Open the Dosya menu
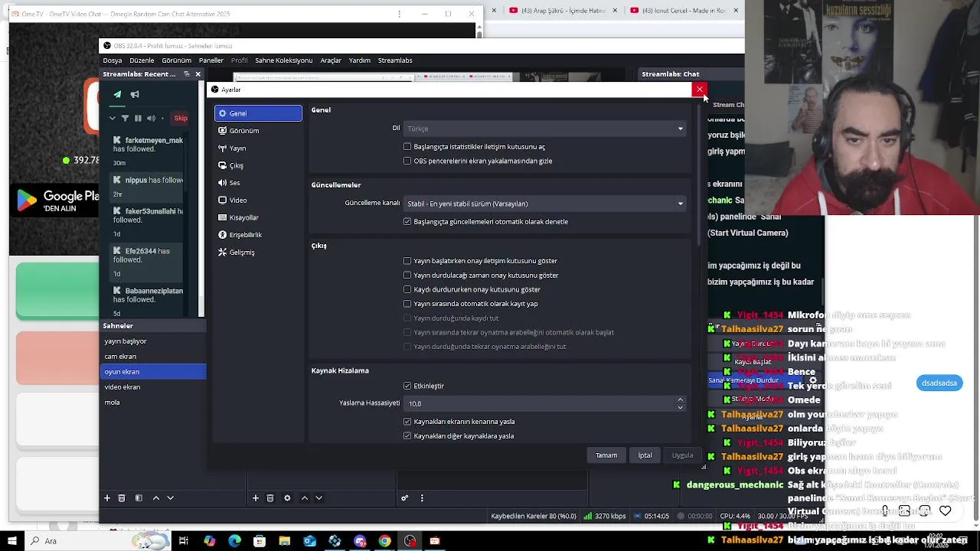The height and width of the screenshot is (551, 980). click(x=113, y=60)
